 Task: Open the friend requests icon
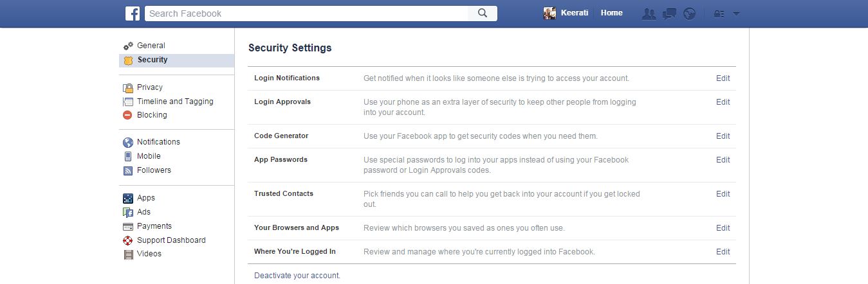[x=649, y=13]
